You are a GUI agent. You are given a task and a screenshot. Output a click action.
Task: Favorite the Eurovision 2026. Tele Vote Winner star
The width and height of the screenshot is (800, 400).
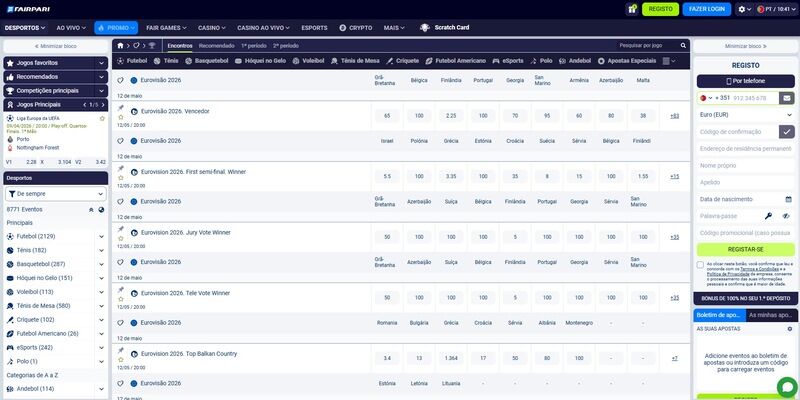pyautogui.click(x=121, y=299)
